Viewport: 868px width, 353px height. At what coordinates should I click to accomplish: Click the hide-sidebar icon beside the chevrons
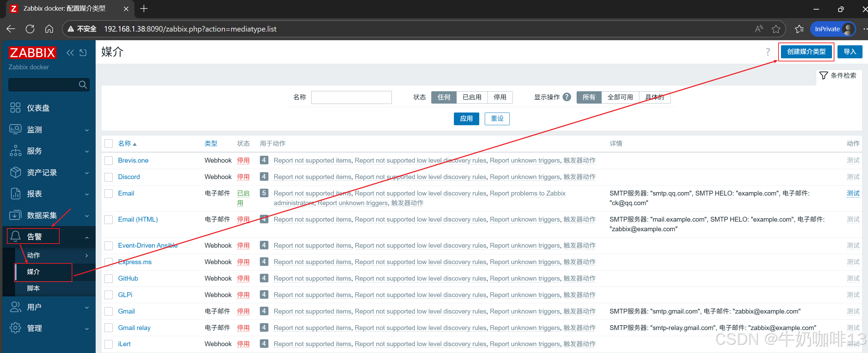coord(83,53)
